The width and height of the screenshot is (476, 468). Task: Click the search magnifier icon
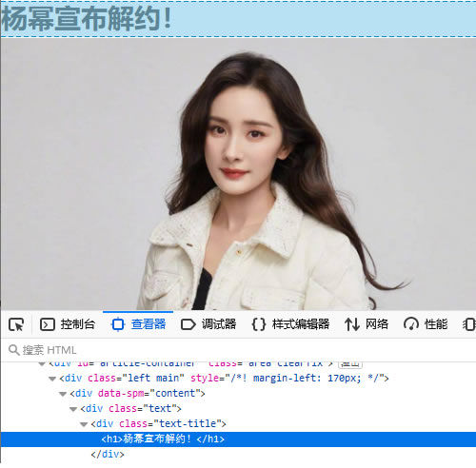[14, 350]
